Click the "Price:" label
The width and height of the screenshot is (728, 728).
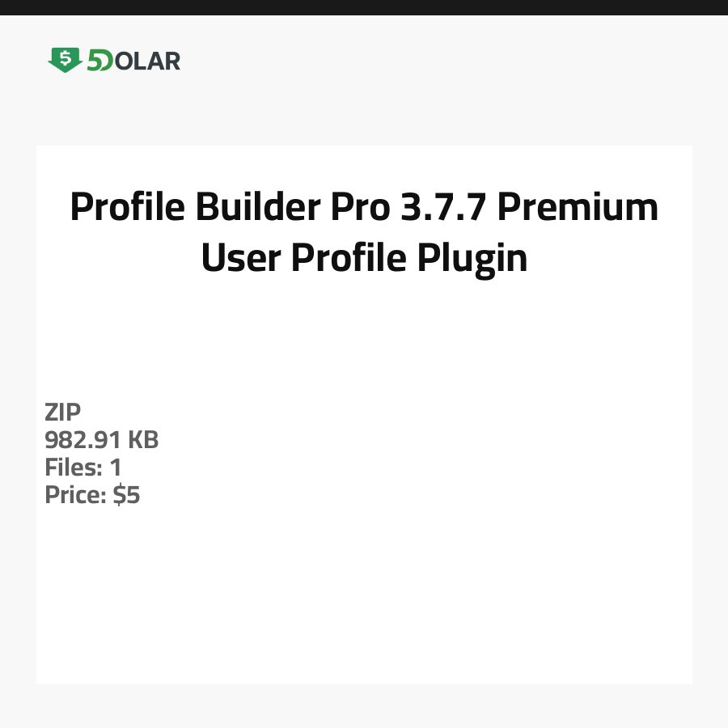pyautogui.click(x=75, y=495)
